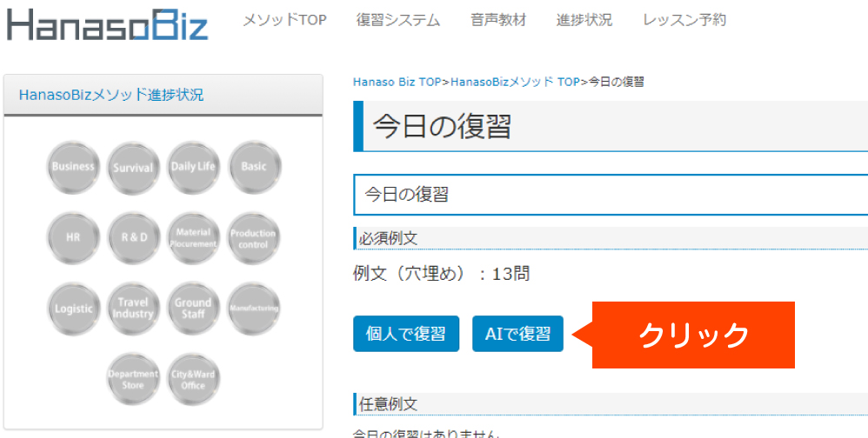
Task: Select the Basic category badge
Action: click(x=254, y=167)
